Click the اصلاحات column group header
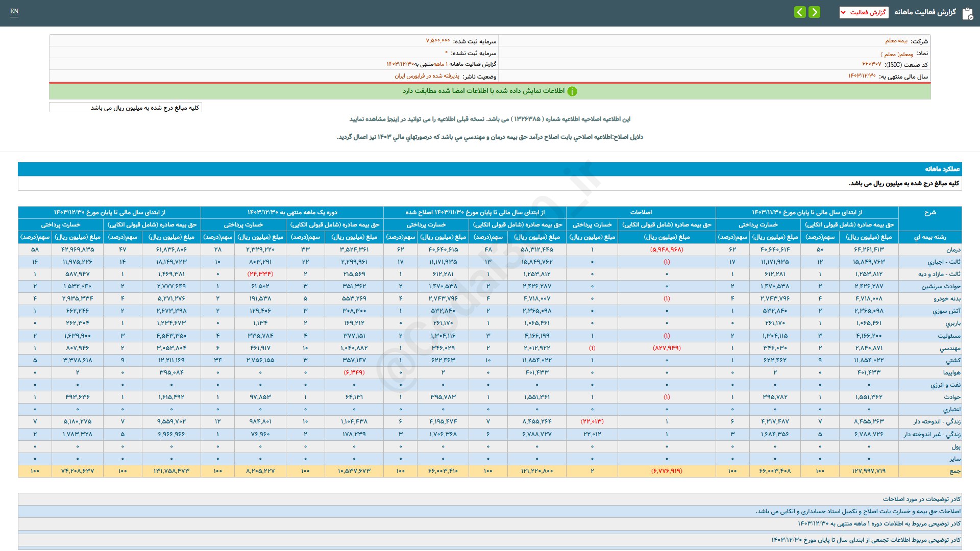 (x=641, y=212)
